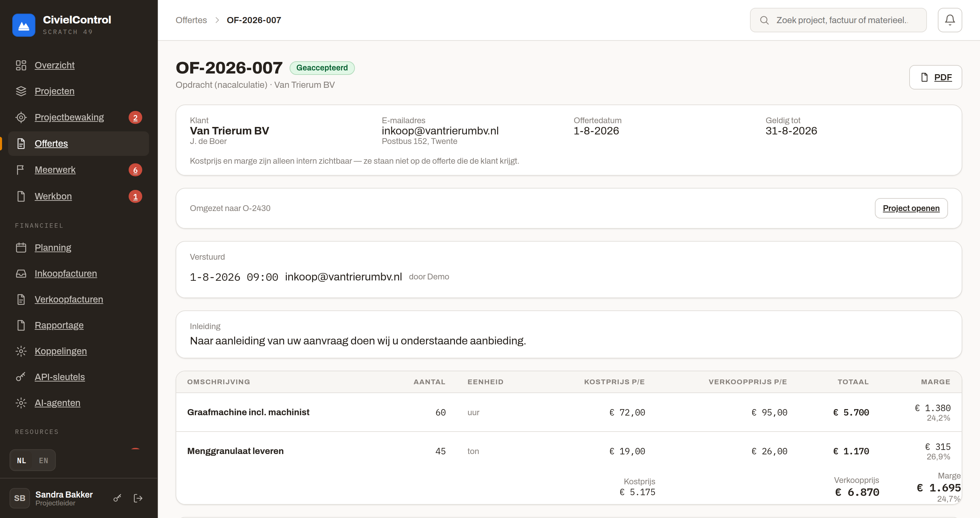980x518 pixels.
Task: Click the email inkoop@vantrierumbv.nl under E-mailadres
Action: coord(440,131)
